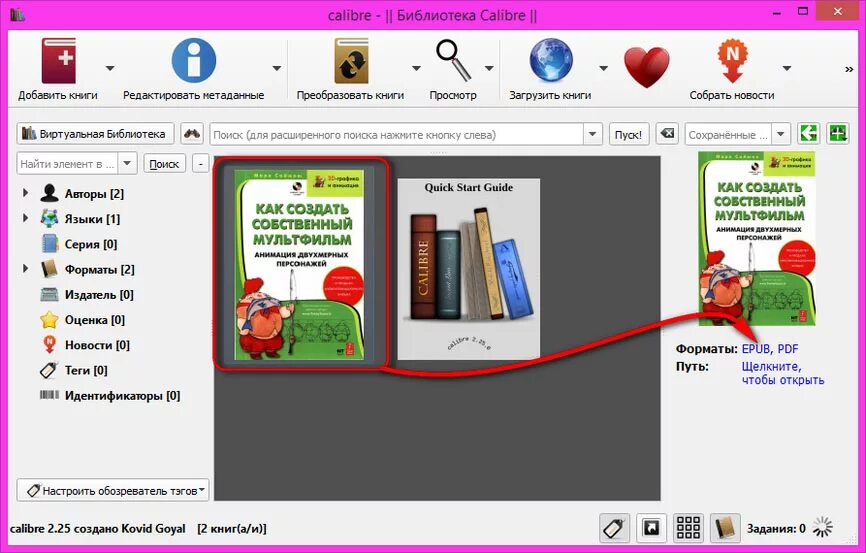
Task: Click the Теги tag icon in tree
Action: [49, 370]
